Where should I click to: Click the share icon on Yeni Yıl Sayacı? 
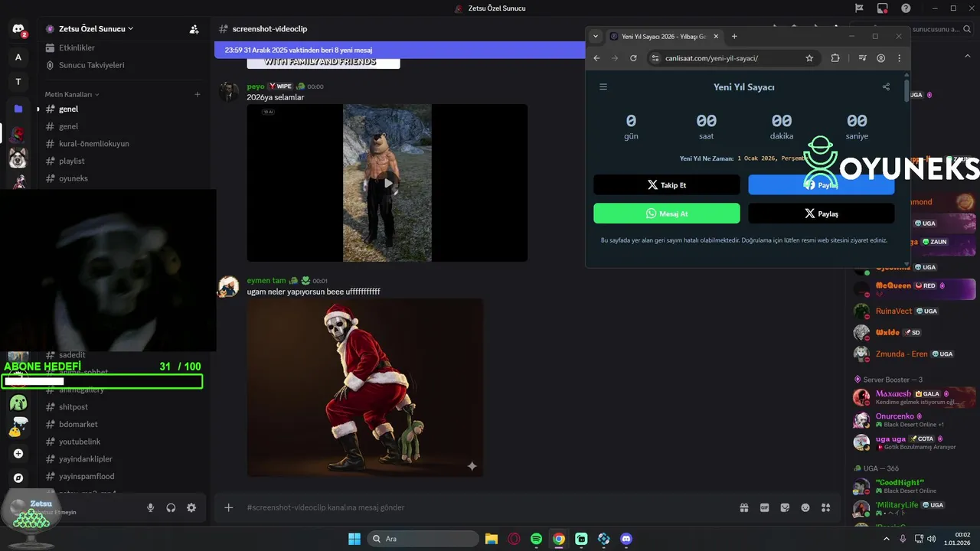[x=886, y=86]
